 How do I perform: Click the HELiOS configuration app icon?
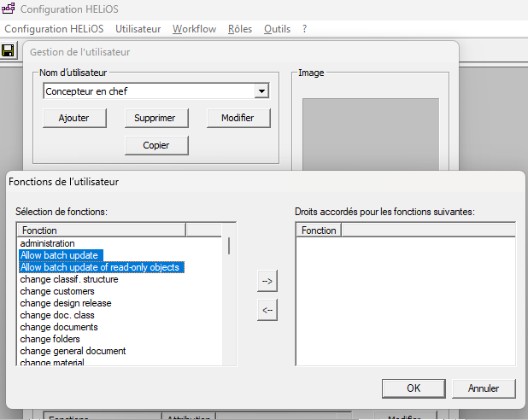(x=8, y=9)
